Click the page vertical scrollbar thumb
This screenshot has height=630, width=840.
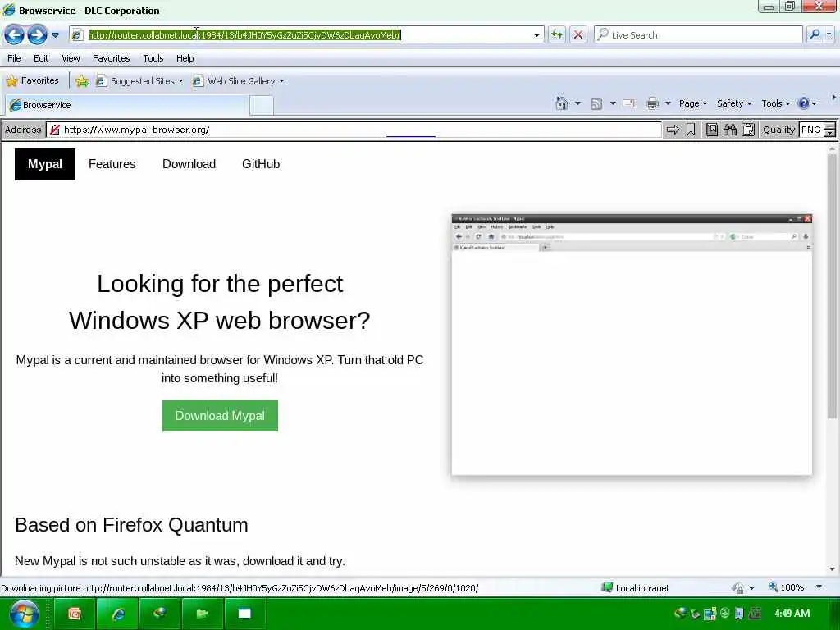click(x=832, y=286)
